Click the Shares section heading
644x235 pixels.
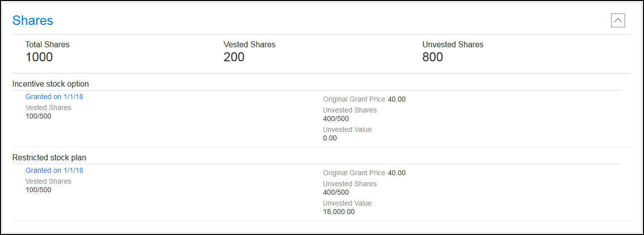(32, 20)
